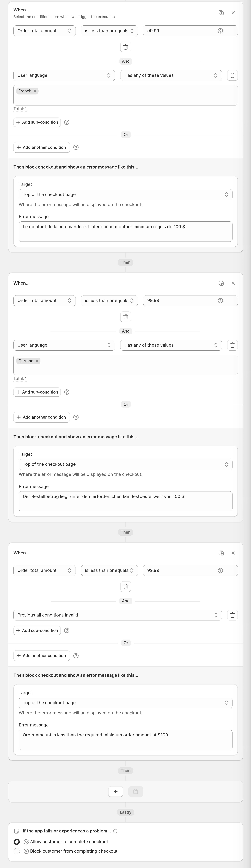The width and height of the screenshot is (251, 868).
Task: Close the third rule block with English message
Action: pyautogui.click(x=233, y=553)
